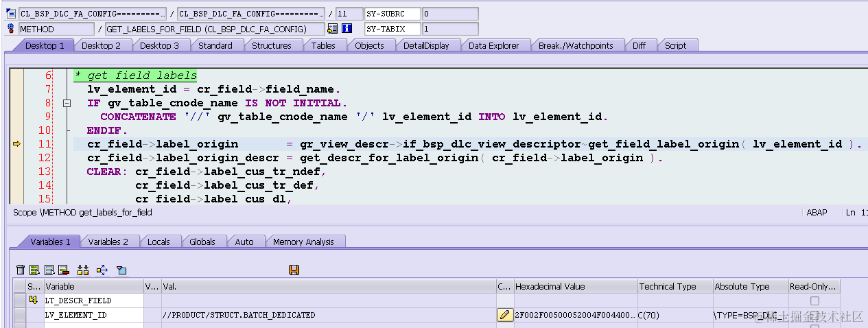868x328 pixels.
Task: Switch to Desktop 2 tab
Action: [x=102, y=45]
